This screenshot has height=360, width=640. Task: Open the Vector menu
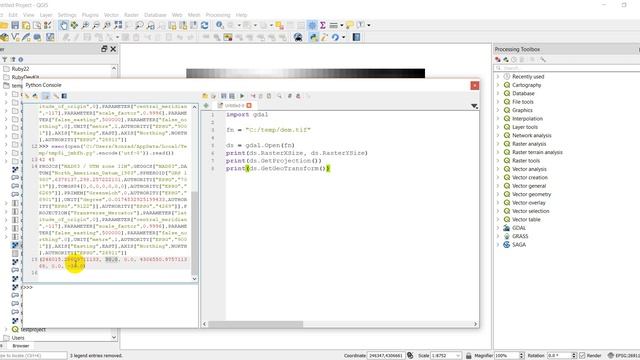[111, 15]
